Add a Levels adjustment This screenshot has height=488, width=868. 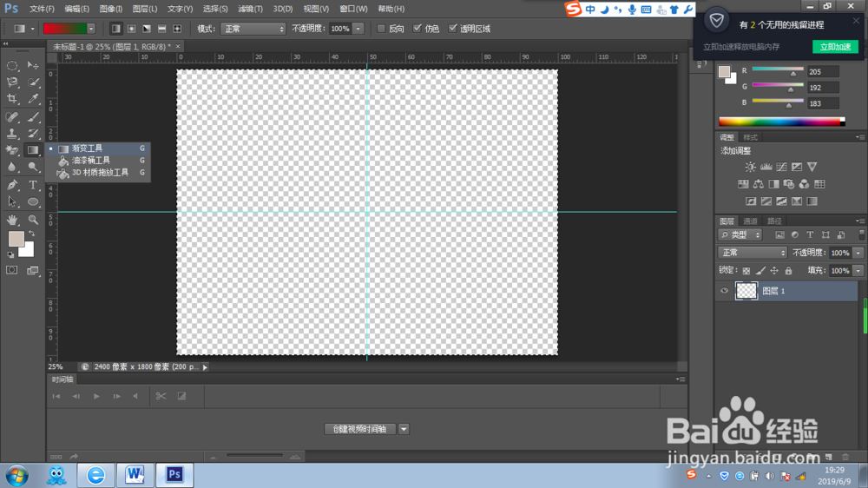pyautogui.click(x=766, y=167)
